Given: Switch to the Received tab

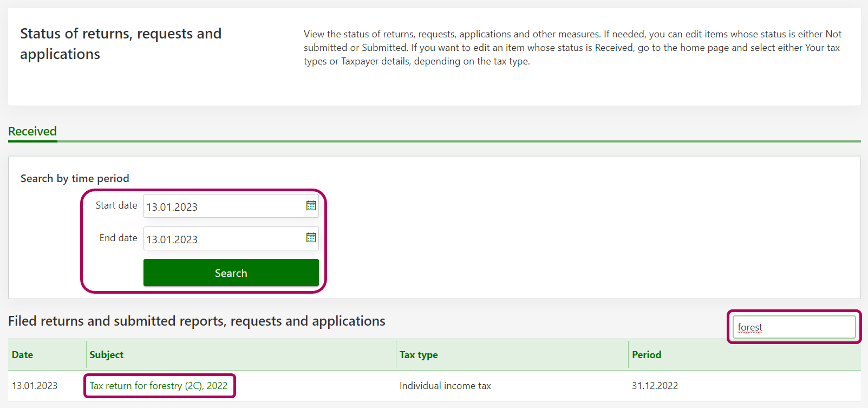Looking at the screenshot, I should click(x=32, y=132).
